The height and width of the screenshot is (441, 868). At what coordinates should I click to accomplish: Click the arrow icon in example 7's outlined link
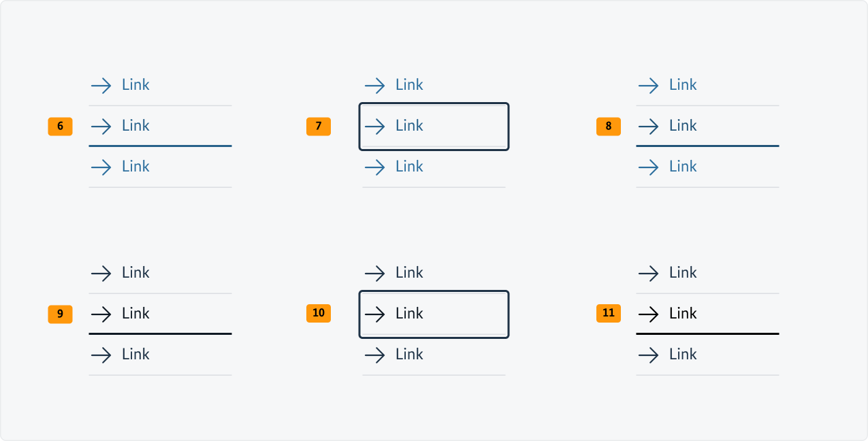[374, 126]
